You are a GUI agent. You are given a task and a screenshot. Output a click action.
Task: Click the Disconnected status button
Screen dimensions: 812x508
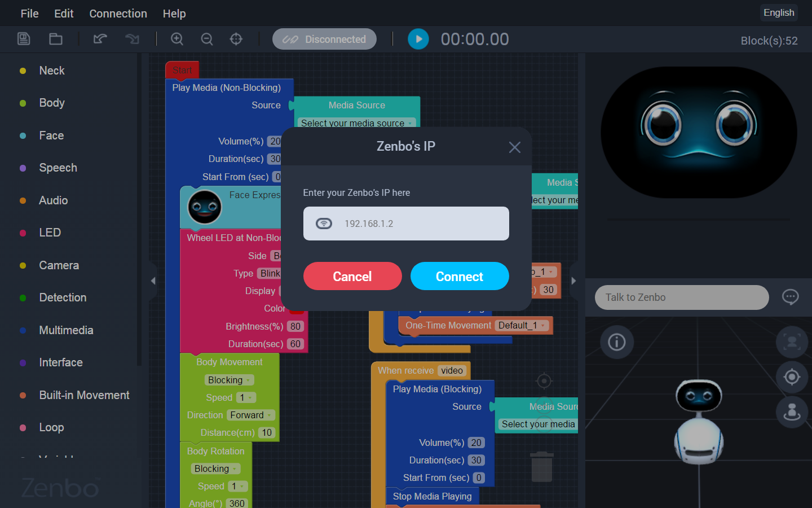[324, 39]
